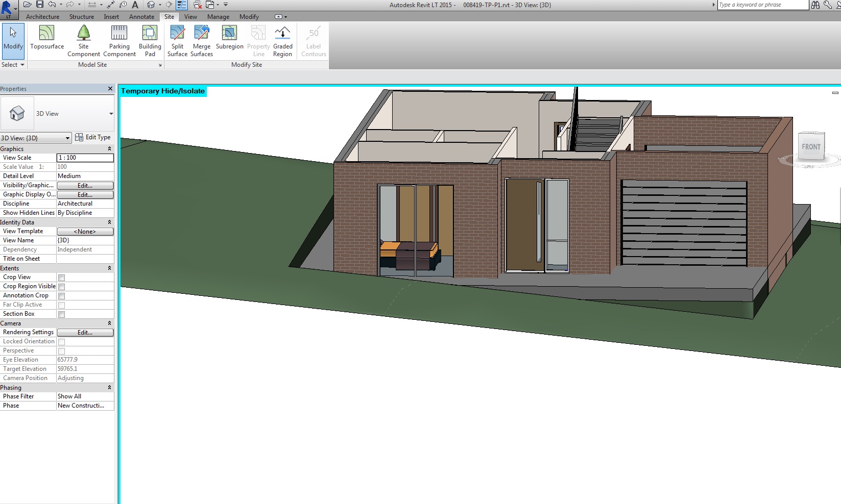Open the Structure ribbon tab
841x504 pixels.
click(82, 17)
